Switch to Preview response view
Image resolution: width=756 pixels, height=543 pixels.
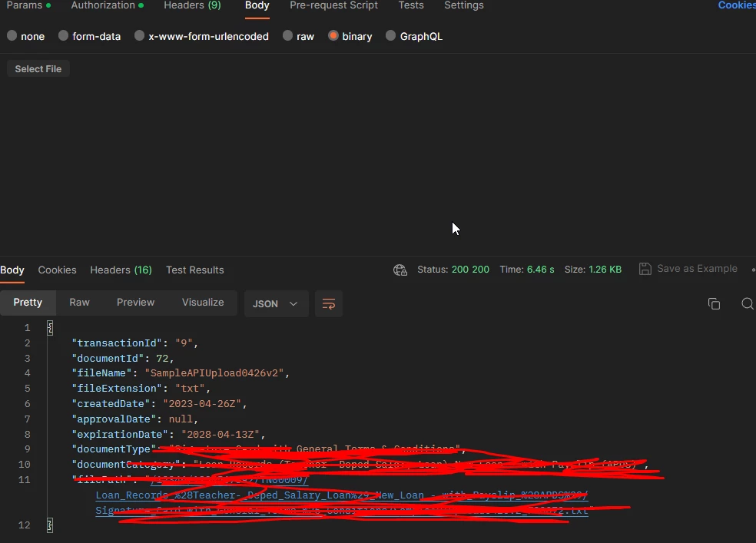pos(135,303)
